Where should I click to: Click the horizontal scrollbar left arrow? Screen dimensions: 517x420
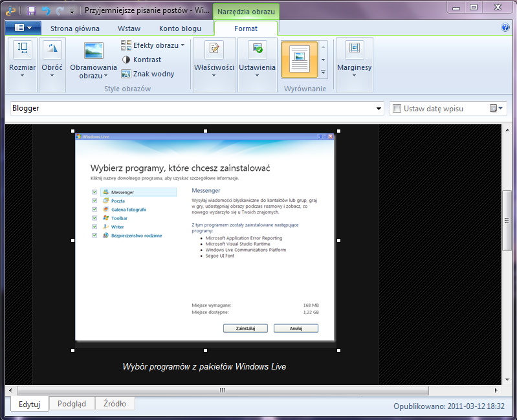click(x=10, y=390)
